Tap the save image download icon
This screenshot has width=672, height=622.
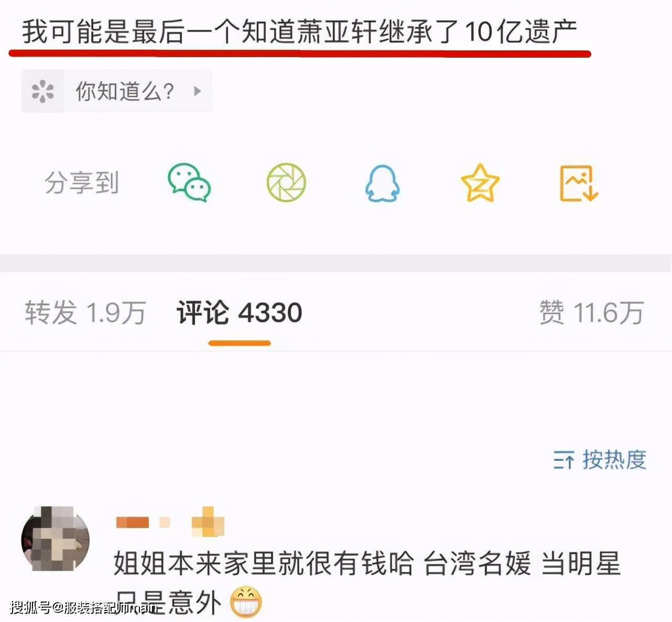(x=579, y=183)
